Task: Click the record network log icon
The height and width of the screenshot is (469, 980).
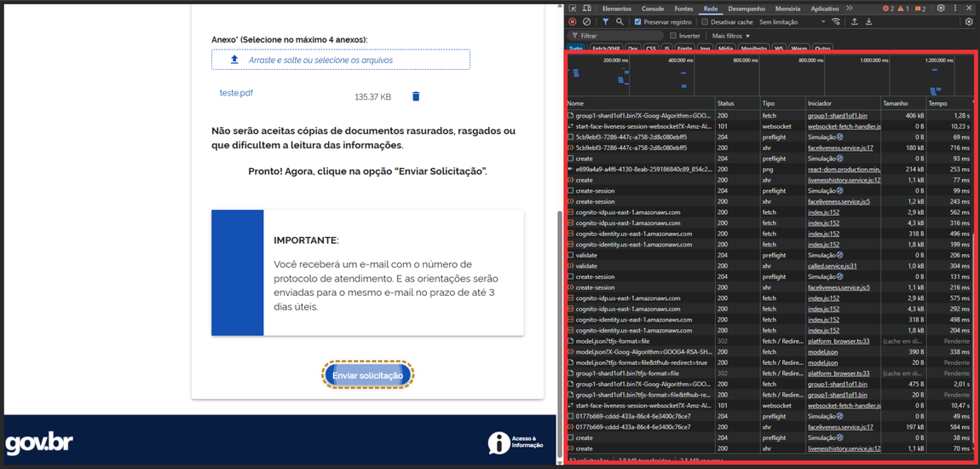Action: [x=573, y=22]
